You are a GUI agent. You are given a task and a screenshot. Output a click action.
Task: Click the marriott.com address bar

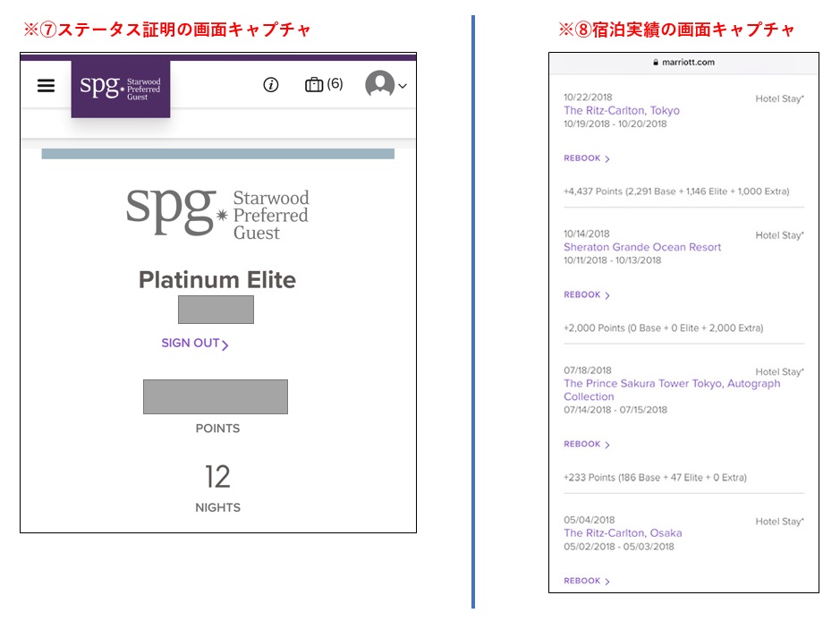[x=683, y=62]
